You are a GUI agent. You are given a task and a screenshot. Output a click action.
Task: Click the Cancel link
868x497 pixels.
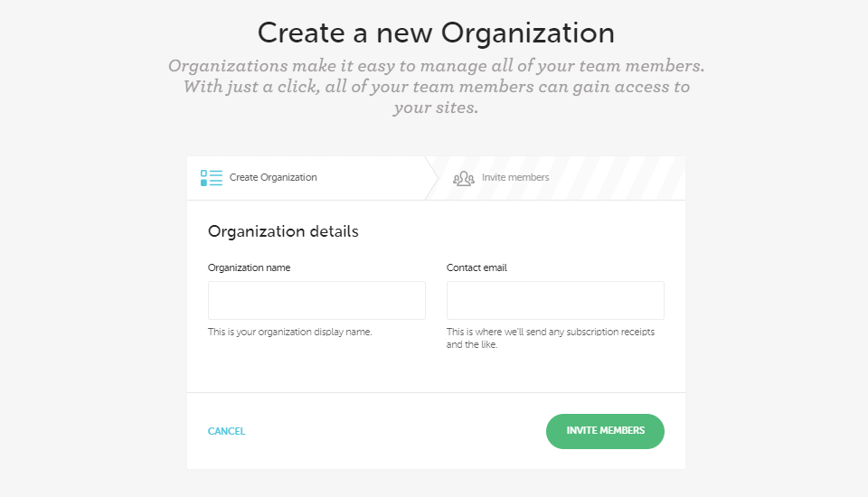point(226,431)
